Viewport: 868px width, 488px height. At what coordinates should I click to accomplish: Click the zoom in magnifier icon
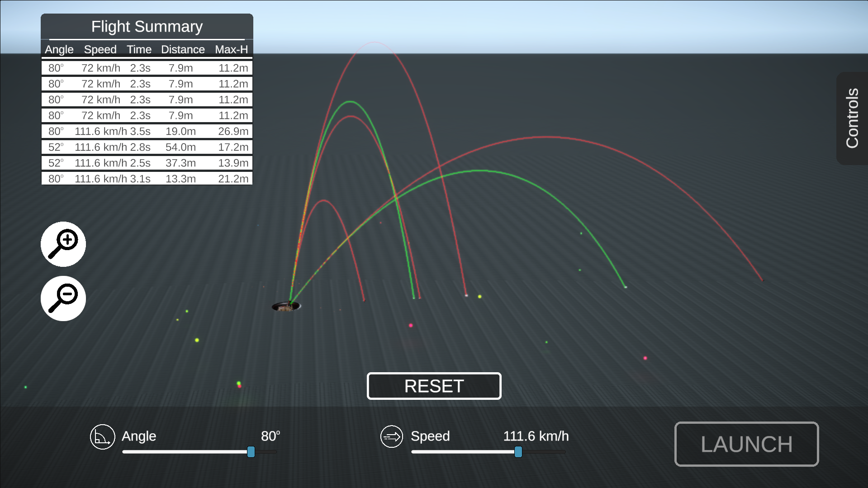coord(63,244)
